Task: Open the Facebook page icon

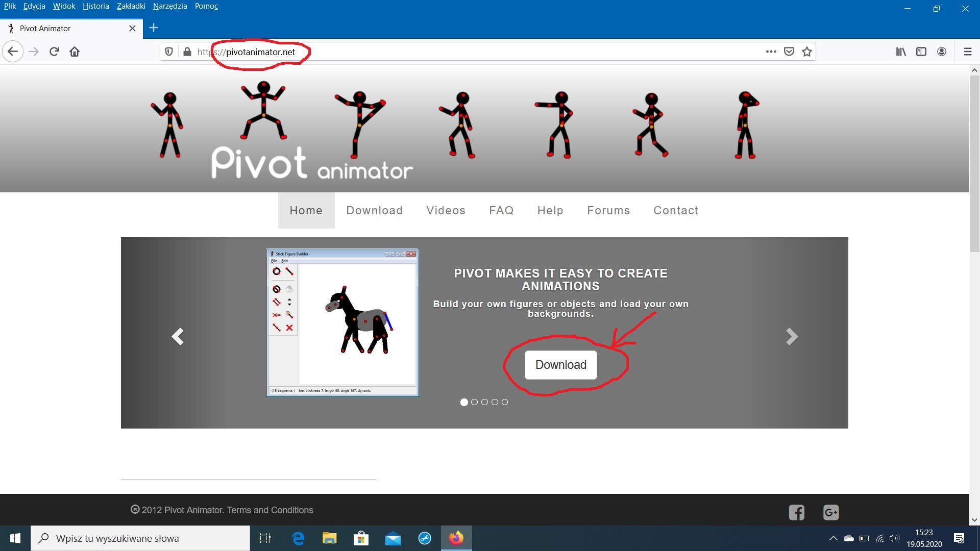Action: tap(796, 512)
